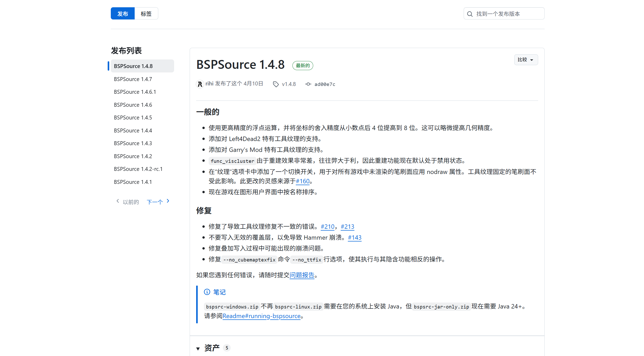The width and height of the screenshot is (644, 356).
Task: Select BSPSource 1.4.7 in release list
Action: pyautogui.click(x=142, y=79)
